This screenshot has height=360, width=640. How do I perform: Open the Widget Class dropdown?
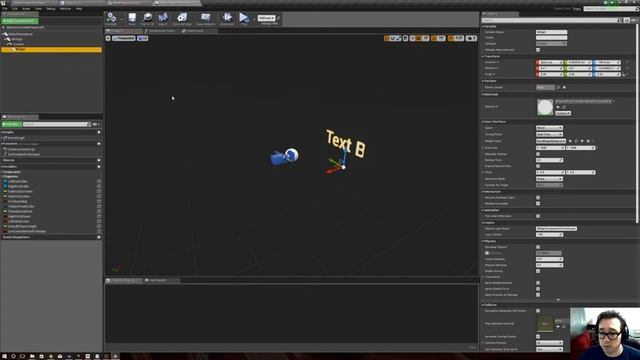coord(551,141)
